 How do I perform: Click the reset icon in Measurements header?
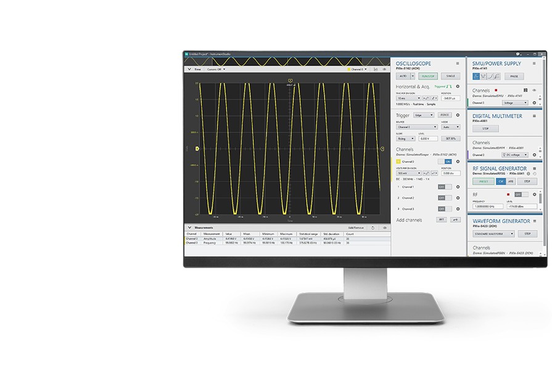[373, 227]
